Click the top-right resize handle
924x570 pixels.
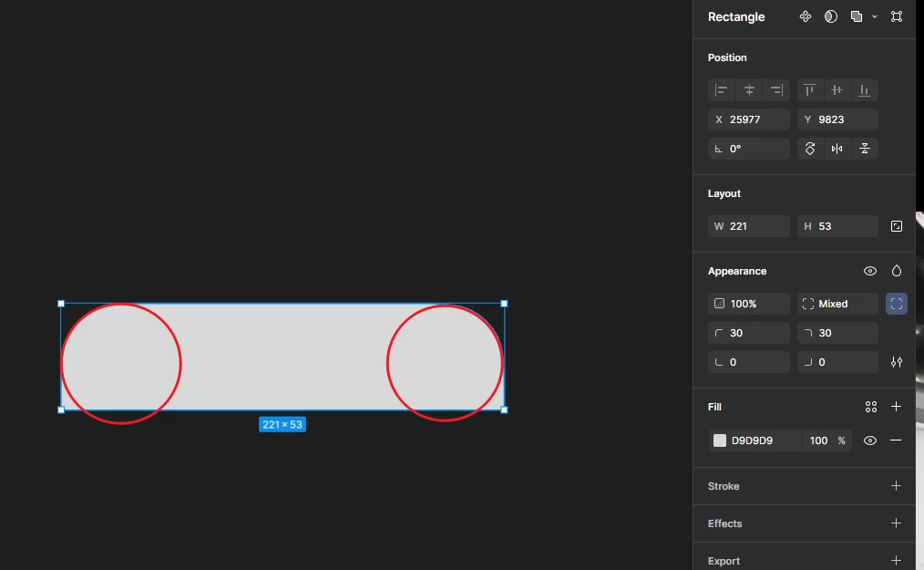point(504,304)
